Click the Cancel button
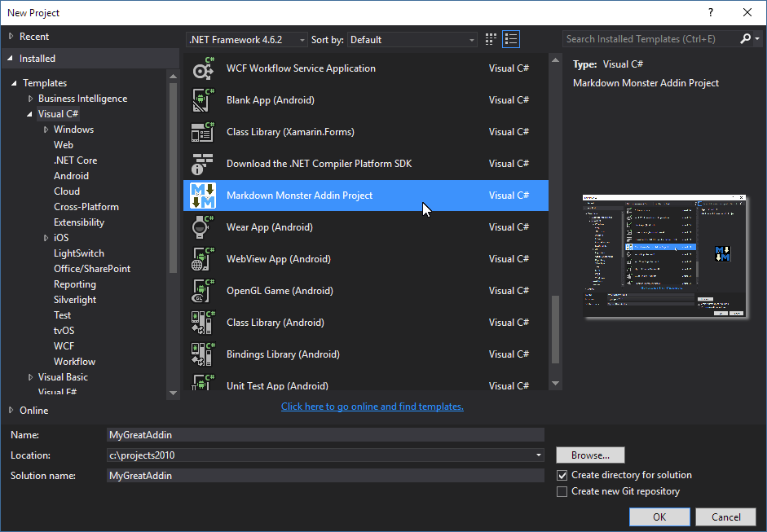Viewport: 767px width, 532px height. (x=726, y=517)
